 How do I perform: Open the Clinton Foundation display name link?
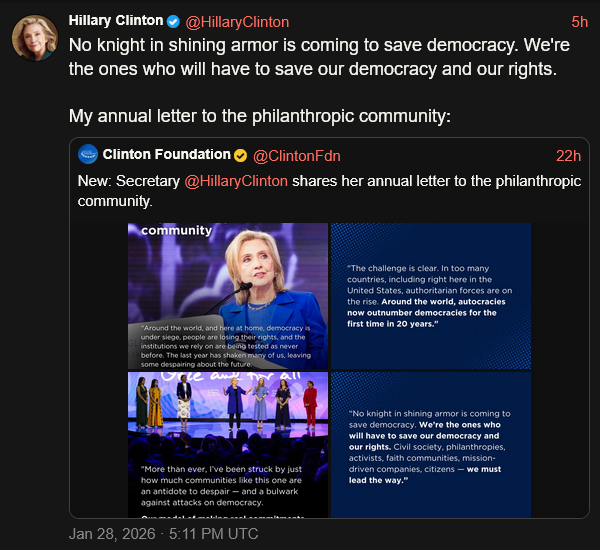(x=166, y=155)
